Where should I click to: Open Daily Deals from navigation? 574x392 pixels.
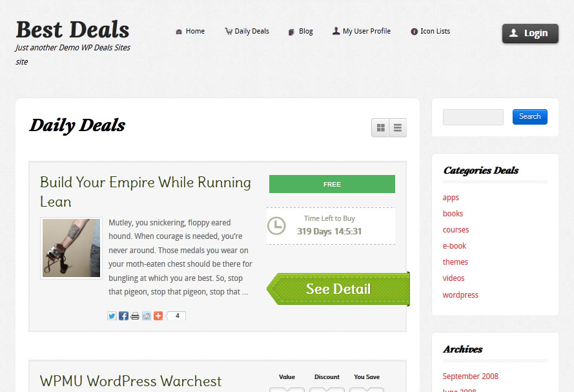(x=247, y=32)
